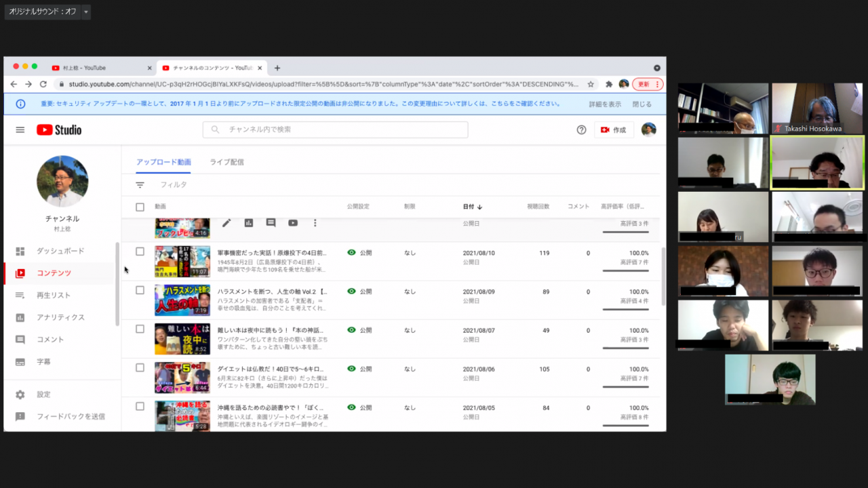Click the filter icon above video list
Viewport: 868px width, 488px height.
tap(140, 185)
